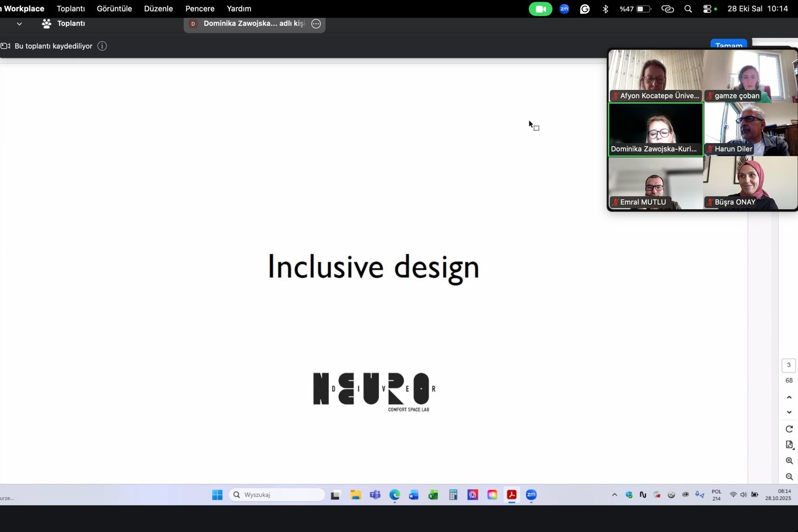
Task: Open the page fit view icon
Action: tap(789, 445)
